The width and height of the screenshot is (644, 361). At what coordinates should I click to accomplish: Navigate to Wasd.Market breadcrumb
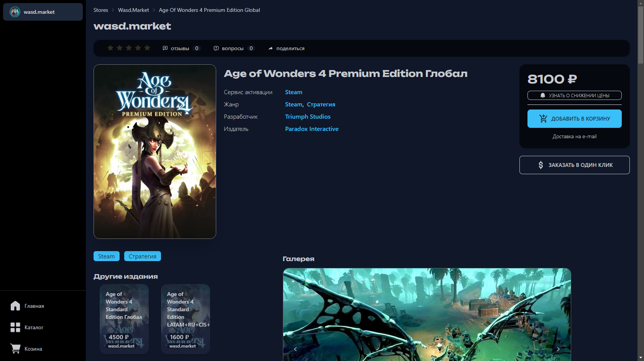pyautogui.click(x=133, y=10)
